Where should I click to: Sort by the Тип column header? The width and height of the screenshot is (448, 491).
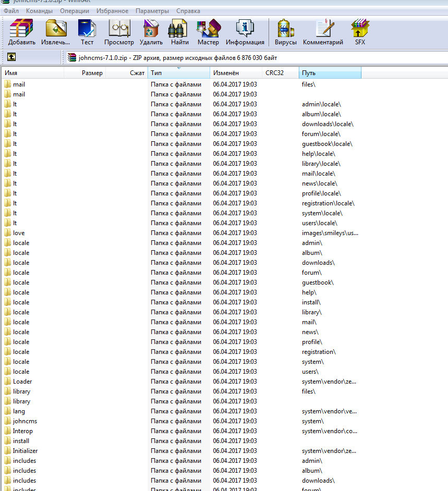(x=178, y=73)
